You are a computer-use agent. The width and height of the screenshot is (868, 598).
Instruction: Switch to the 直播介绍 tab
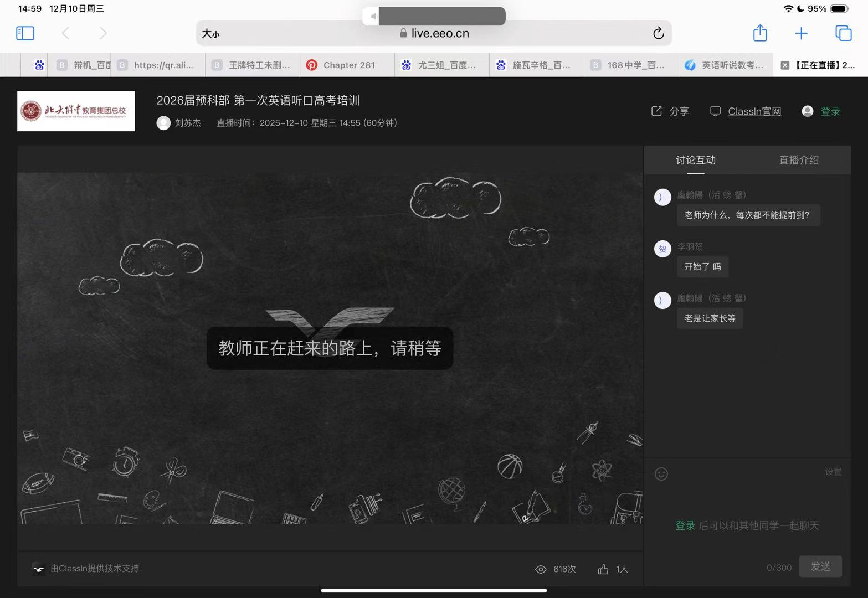tap(798, 161)
